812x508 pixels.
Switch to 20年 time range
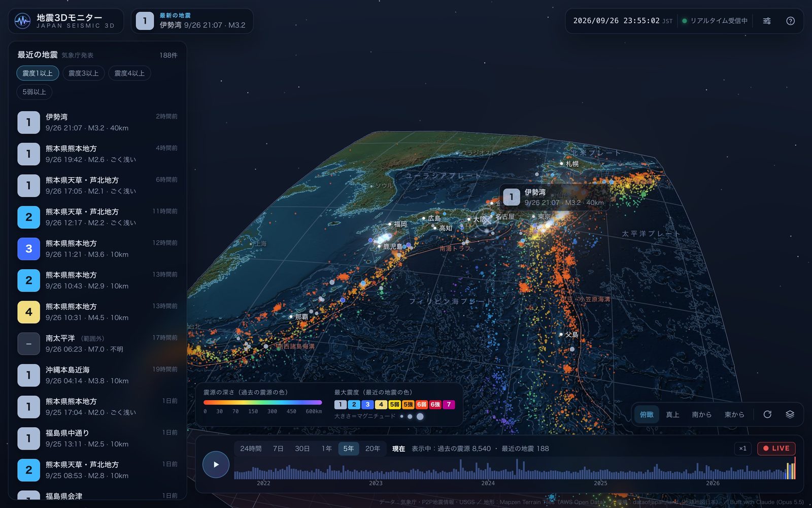coord(373,449)
